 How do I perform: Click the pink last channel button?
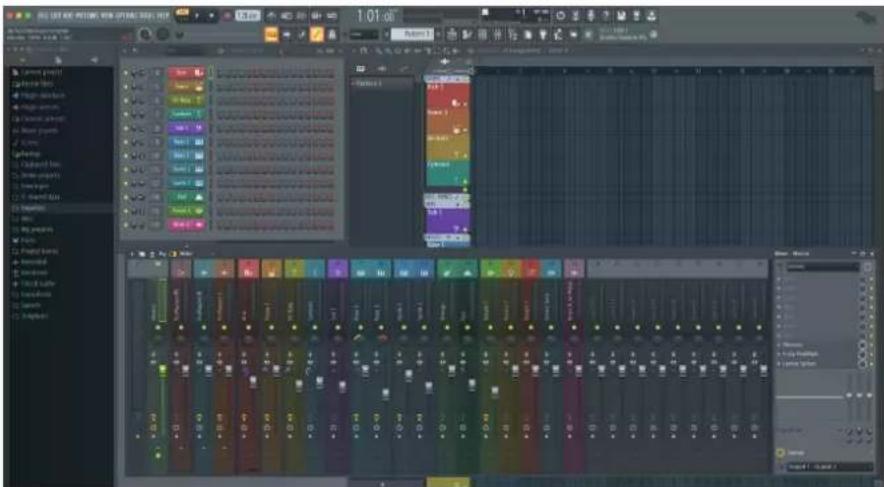click(187, 225)
